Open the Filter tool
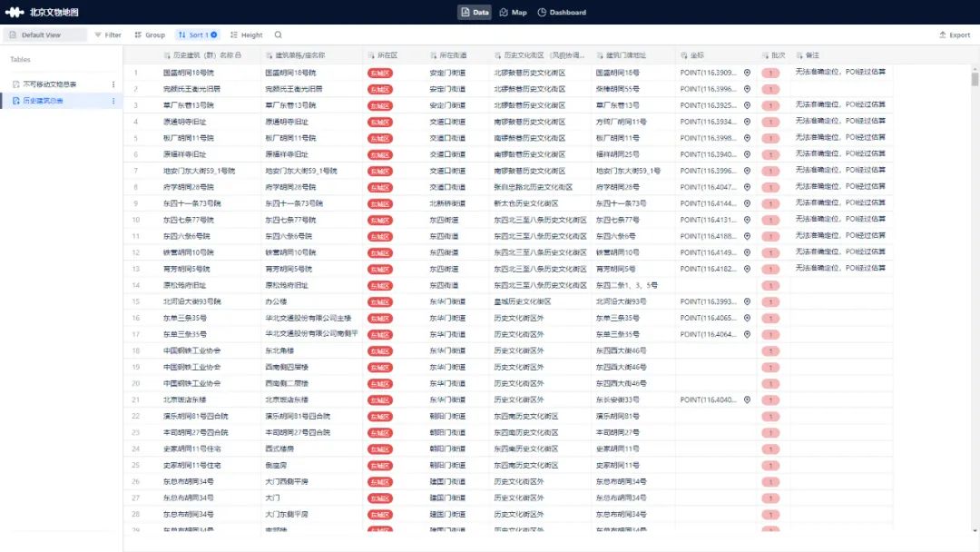Image resolution: width=980 pixels, height=552 pixels. (x=108, y=35)
